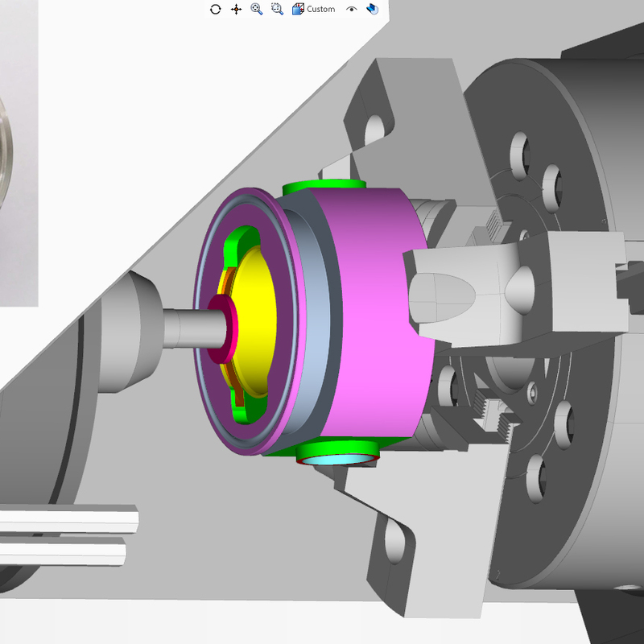Click the upper bolt hole on bracket
Image resolution: width=644 pixels, height=644 pixels.
375,129
